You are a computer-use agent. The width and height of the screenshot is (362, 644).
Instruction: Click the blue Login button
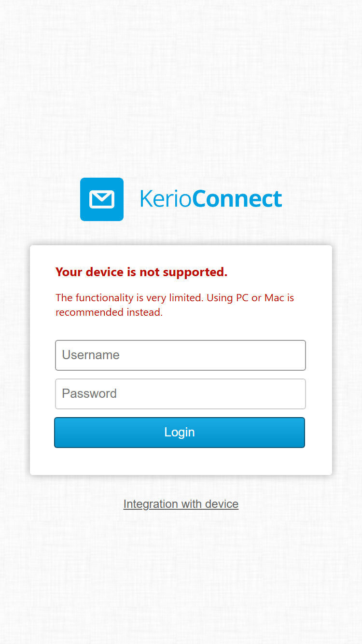click(x=180, y=433)
